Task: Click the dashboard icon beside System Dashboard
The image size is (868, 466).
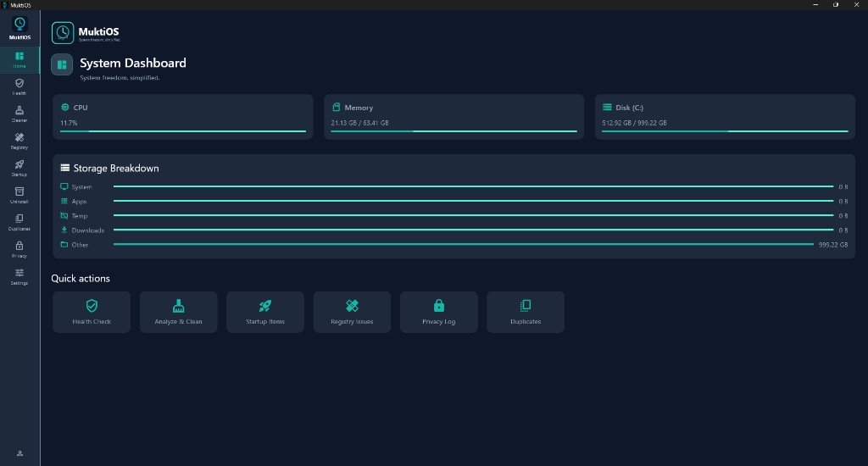Action: (x=62, y=64)
